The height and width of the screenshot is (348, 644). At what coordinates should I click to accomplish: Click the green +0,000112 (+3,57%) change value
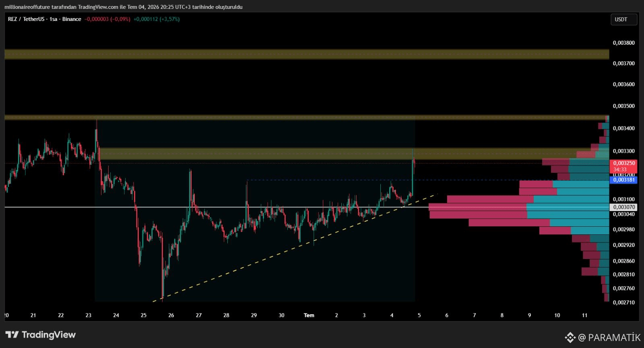(157, 19)
